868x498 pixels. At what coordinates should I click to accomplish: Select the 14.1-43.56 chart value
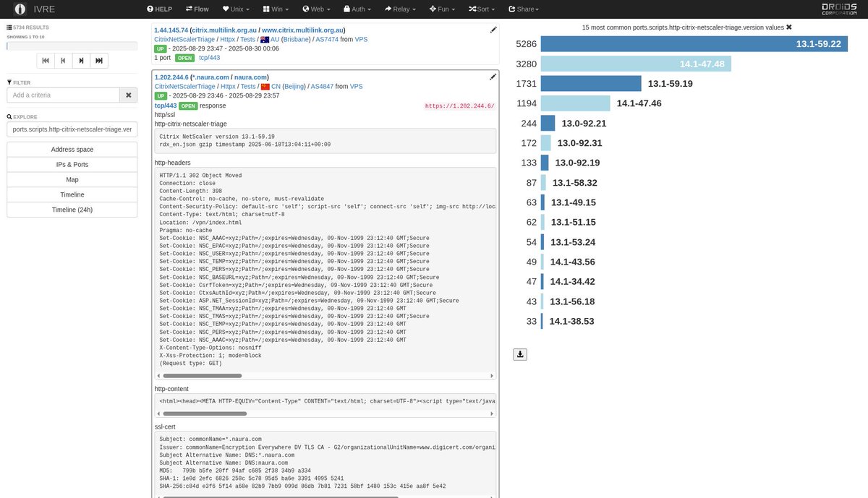point(572,262)
